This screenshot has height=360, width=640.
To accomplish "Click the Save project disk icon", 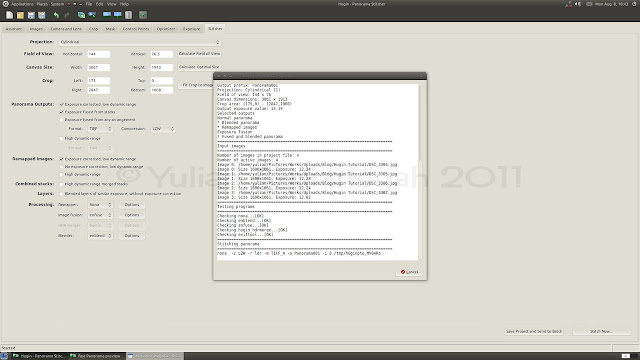I will (x=31, y=15).
